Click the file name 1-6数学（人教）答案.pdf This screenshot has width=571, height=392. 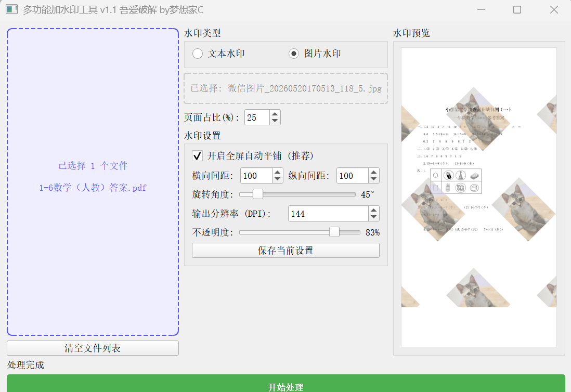tap(93, 188)
